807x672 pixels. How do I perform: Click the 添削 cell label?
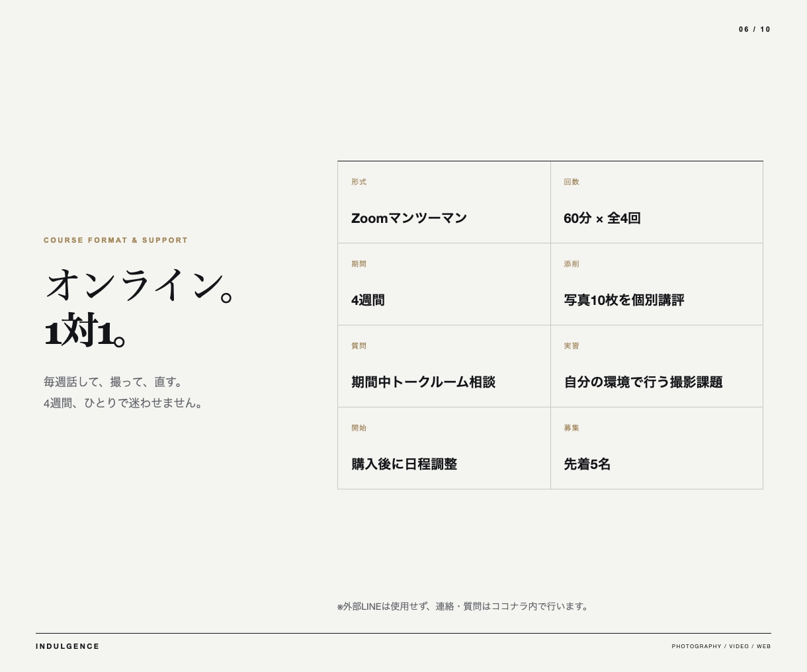[572, 264]
